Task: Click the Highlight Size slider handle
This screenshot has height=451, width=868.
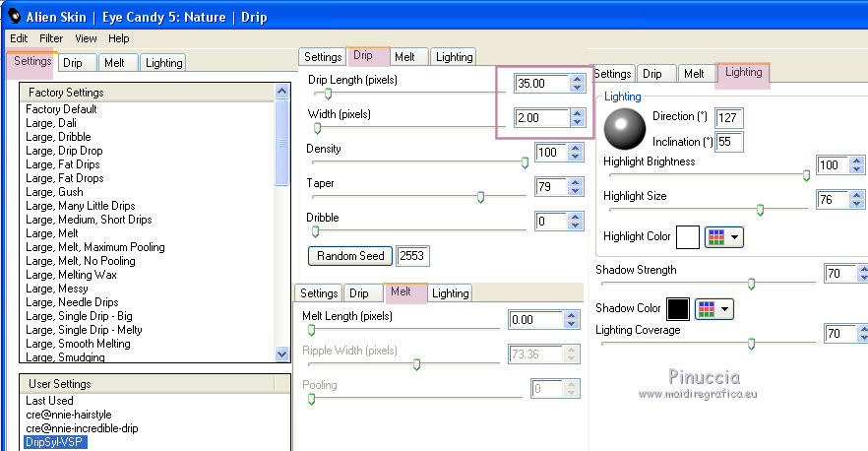Action: coord(760,210)
